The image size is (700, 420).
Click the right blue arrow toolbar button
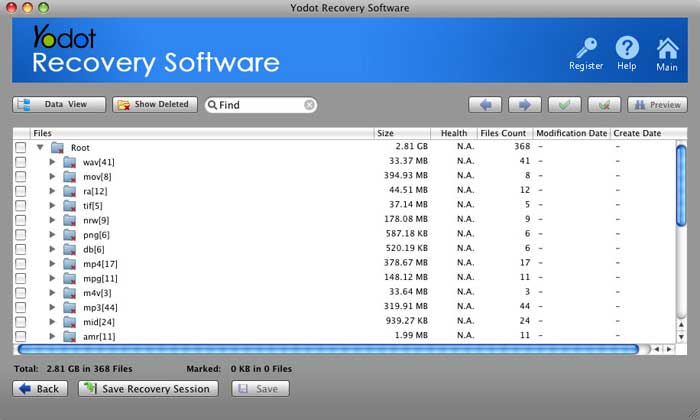[x=525, y=105]
